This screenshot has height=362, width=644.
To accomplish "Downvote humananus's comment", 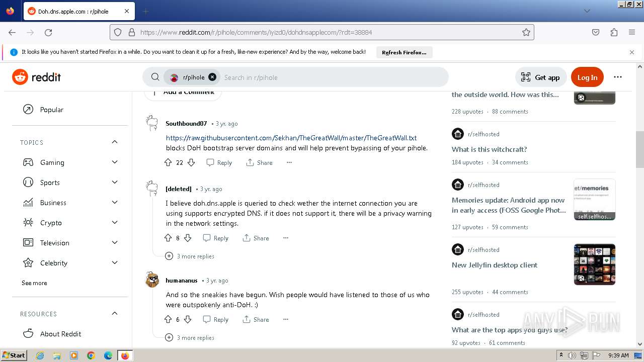I will point(188,319).
